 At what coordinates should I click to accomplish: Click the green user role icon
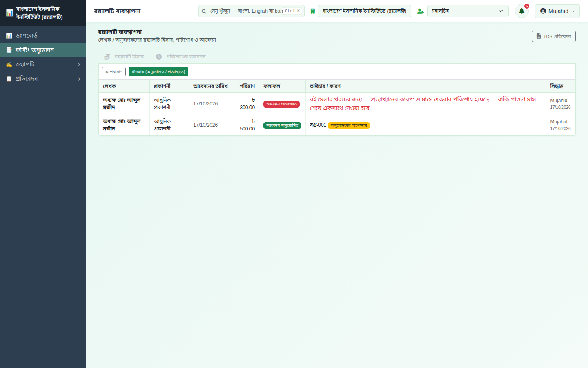tap(420, 11)
